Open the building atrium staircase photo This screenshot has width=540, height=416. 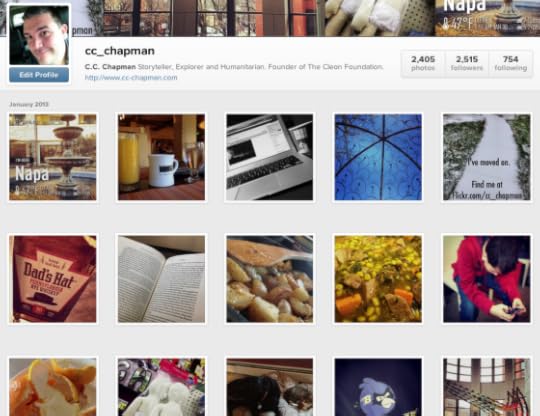pos(487,387)
